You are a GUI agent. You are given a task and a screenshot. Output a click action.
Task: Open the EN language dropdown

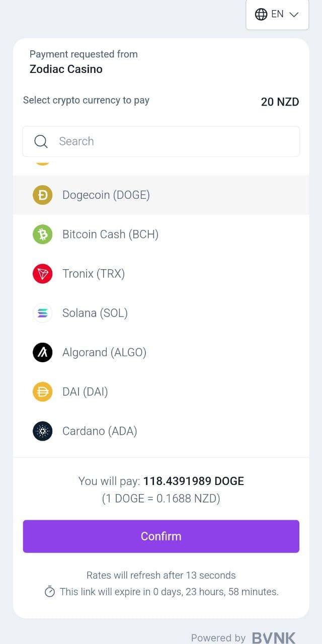click(277, 14)
